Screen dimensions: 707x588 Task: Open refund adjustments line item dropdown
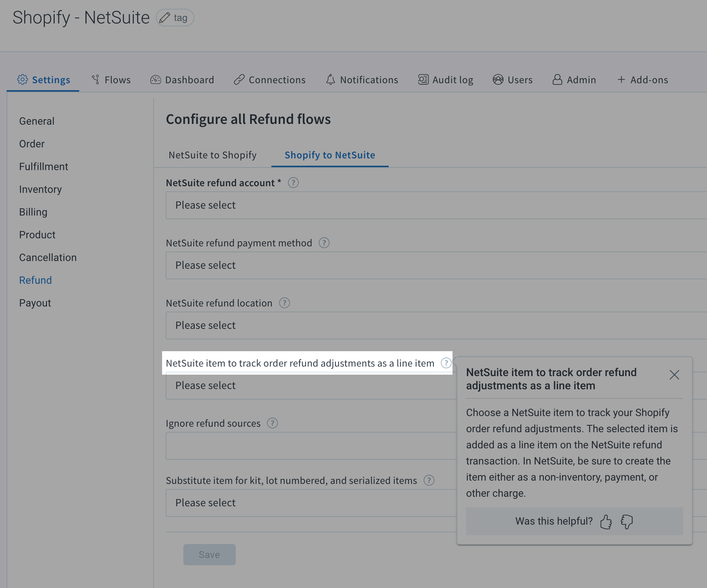tap(311, 386)
